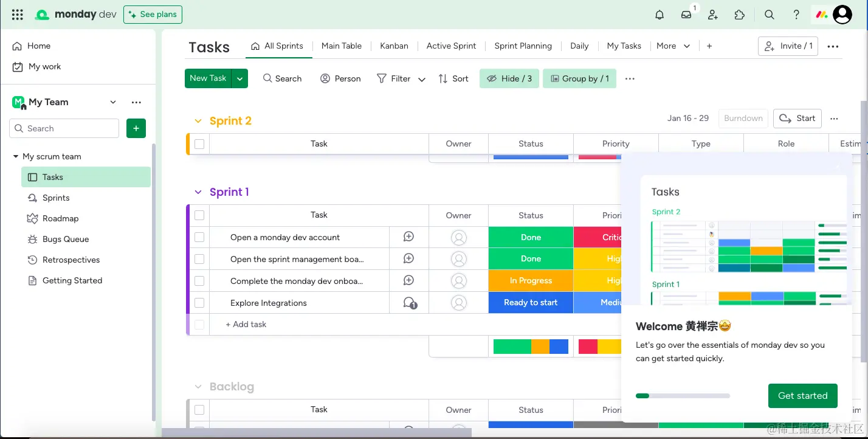Expand the More views dropdown
Image resolution: width=868 pixels, height=439 pixels.
(687, 46)
